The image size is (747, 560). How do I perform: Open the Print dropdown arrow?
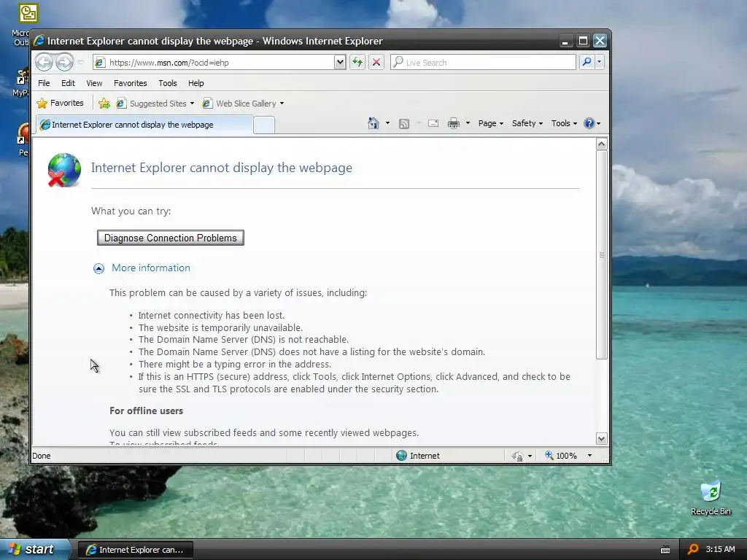click(468, 123)
